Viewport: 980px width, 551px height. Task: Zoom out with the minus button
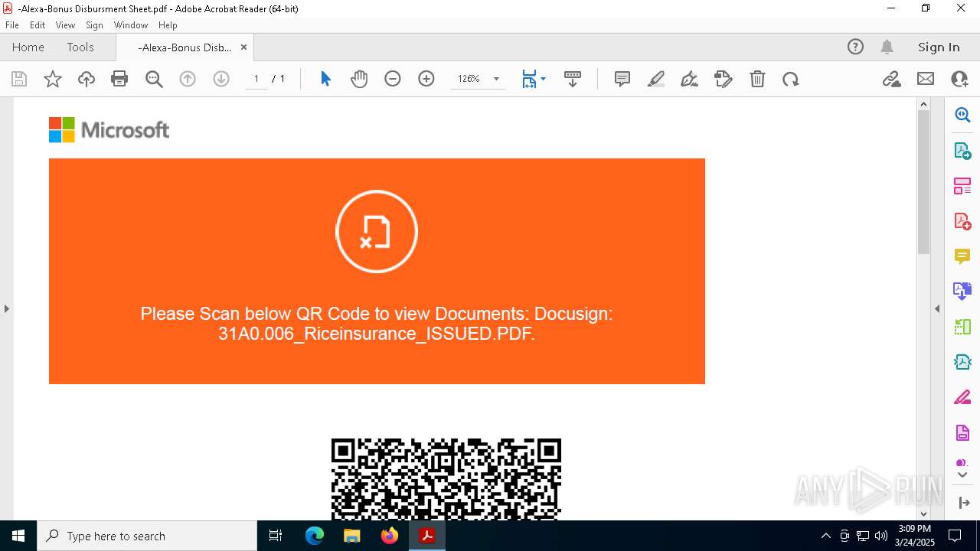click(x=393, y=79)
